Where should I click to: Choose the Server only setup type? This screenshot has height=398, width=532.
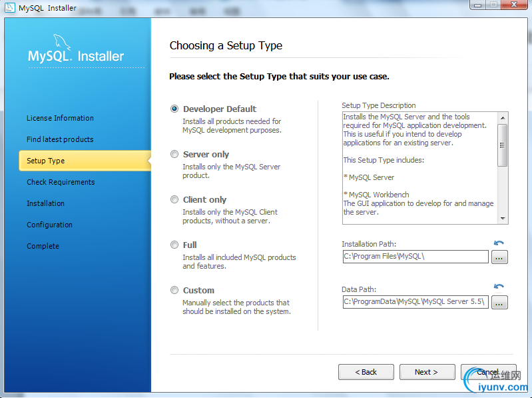pos(174,154)
